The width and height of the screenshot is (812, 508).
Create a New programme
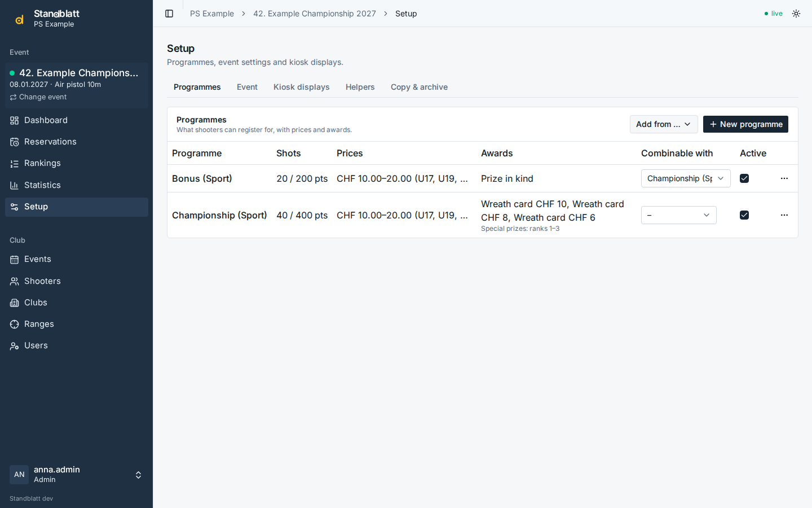pyautogui.click(x=745, y=124)
